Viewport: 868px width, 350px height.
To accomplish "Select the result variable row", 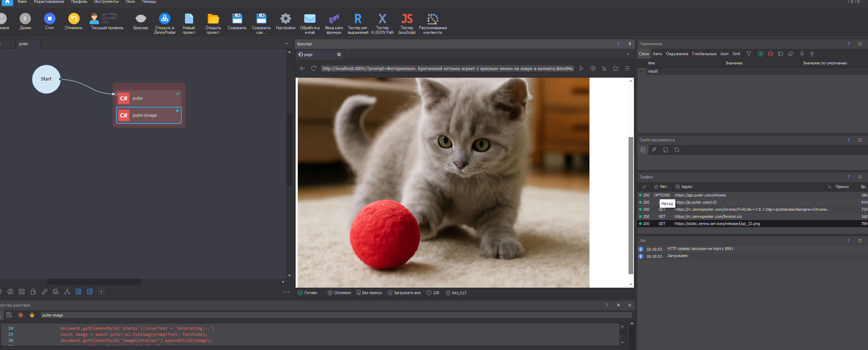I will [x=752, y=71].
